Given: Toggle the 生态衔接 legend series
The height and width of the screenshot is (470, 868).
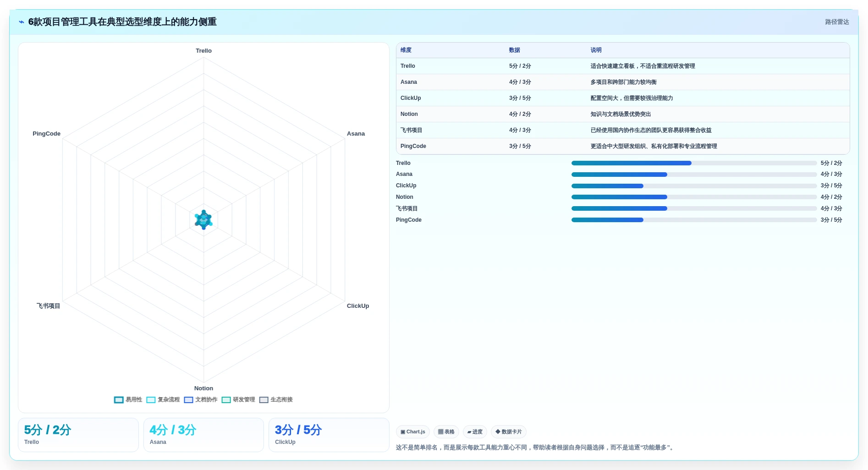Looking at the screenshot, I should [276, 400].
